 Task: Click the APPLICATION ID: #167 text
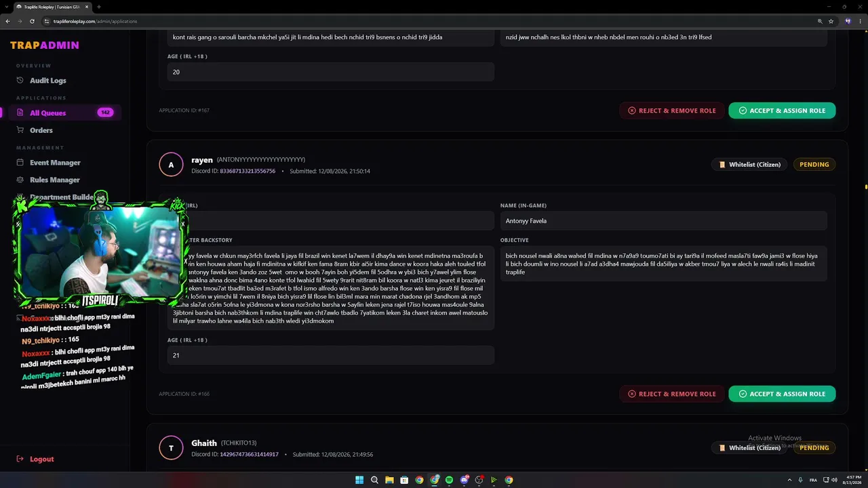pos(184,110)
